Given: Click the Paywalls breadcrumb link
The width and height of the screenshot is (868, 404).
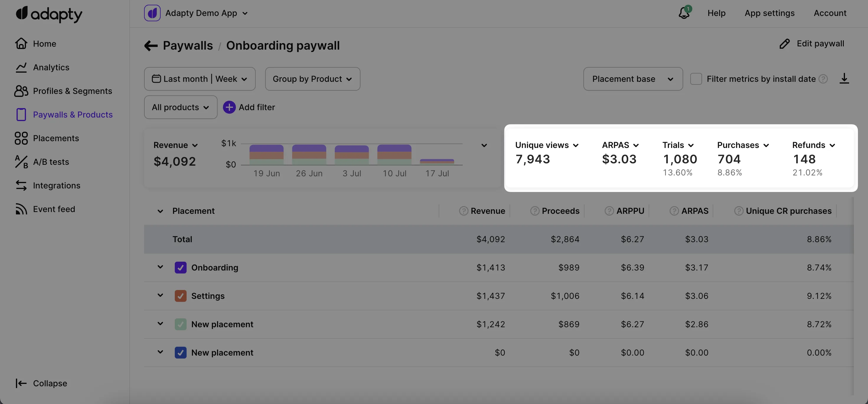Looking at the screenshot, I should click(x=188, y=45).
